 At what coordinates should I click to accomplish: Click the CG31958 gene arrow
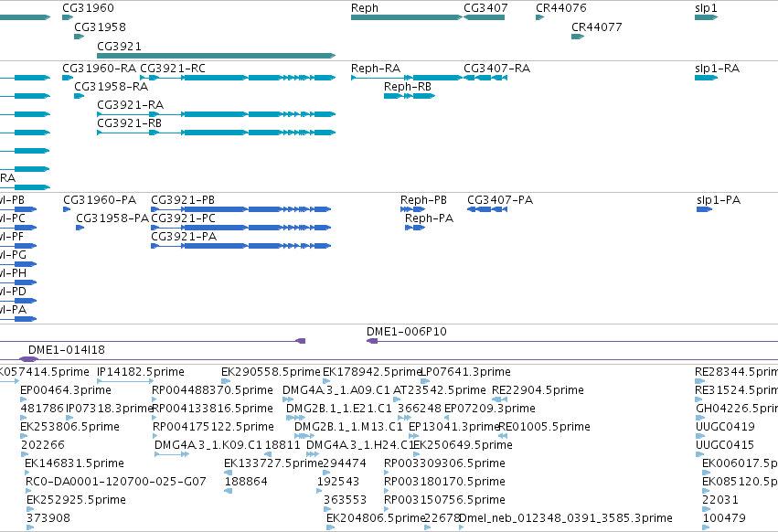click(x=79, y=37)
